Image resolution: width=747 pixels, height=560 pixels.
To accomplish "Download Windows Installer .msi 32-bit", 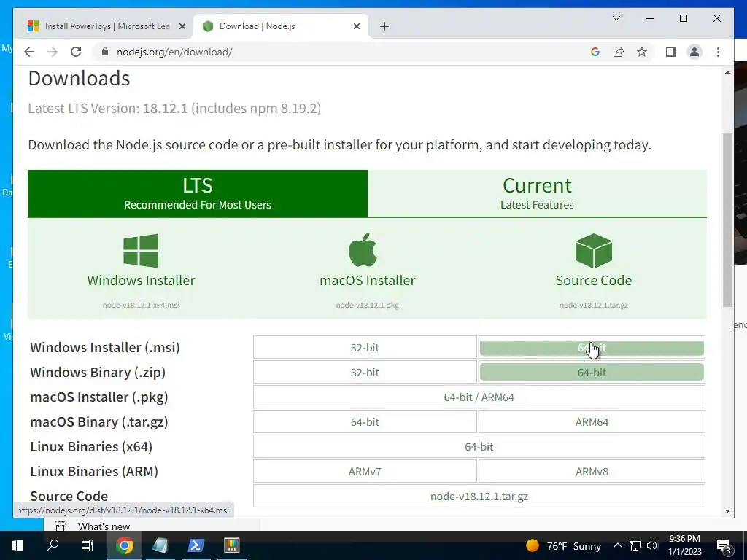I will [365, 348].
